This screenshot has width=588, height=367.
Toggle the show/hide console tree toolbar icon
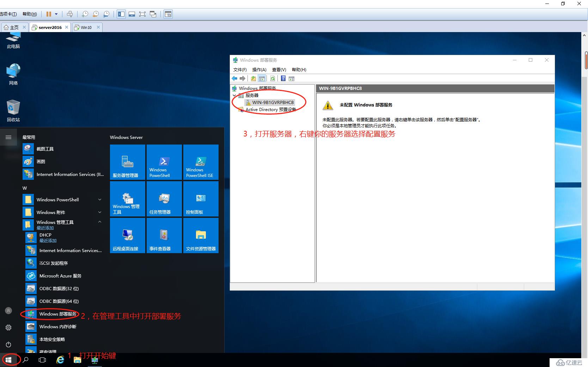[262, 79]
